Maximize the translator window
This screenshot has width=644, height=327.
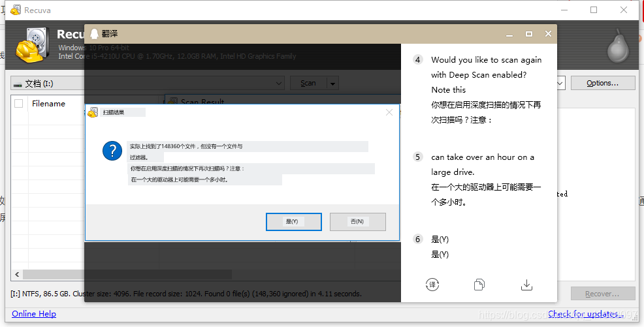[x=529, y=34]
